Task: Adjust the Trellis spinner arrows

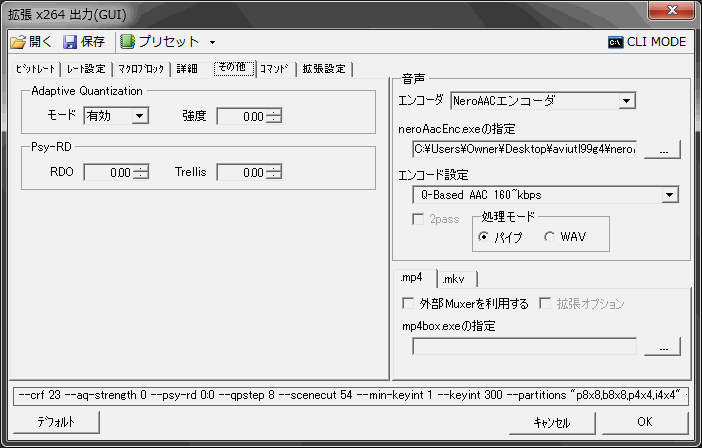Action: [x=274, y=172]
